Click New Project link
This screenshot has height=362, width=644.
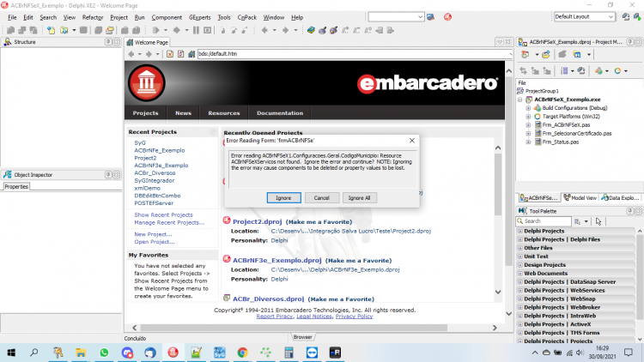pyautogui.click(x=153, y=234)
